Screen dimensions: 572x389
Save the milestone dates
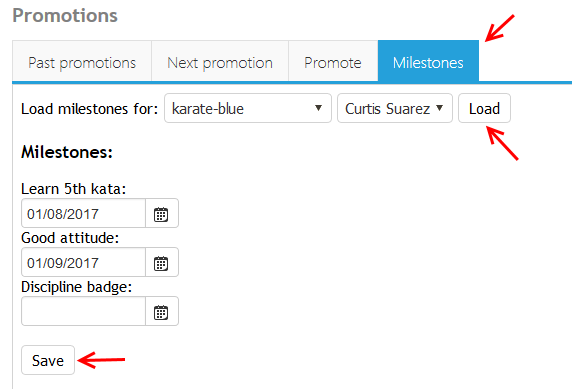coord(48,360)
